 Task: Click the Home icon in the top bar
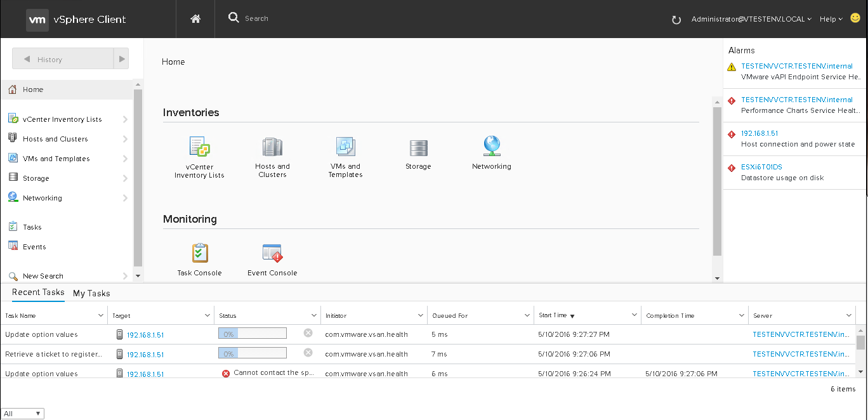coord(195,19)
